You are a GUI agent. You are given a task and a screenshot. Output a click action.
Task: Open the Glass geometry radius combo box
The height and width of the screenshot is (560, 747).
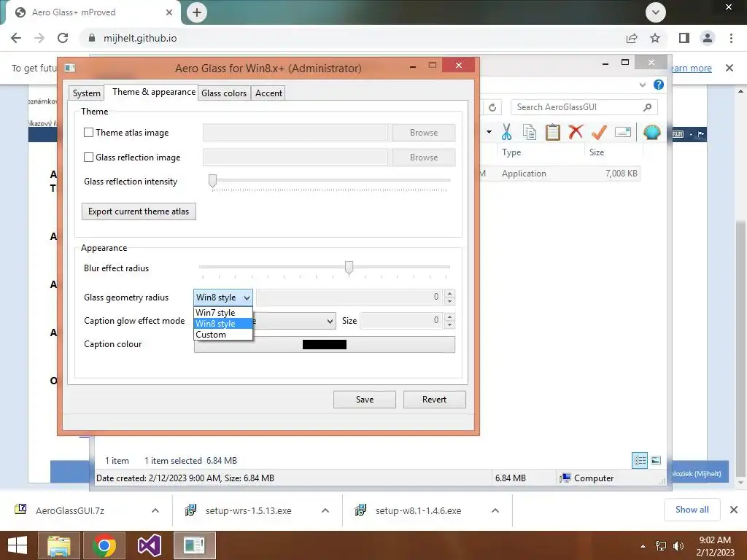223,297
